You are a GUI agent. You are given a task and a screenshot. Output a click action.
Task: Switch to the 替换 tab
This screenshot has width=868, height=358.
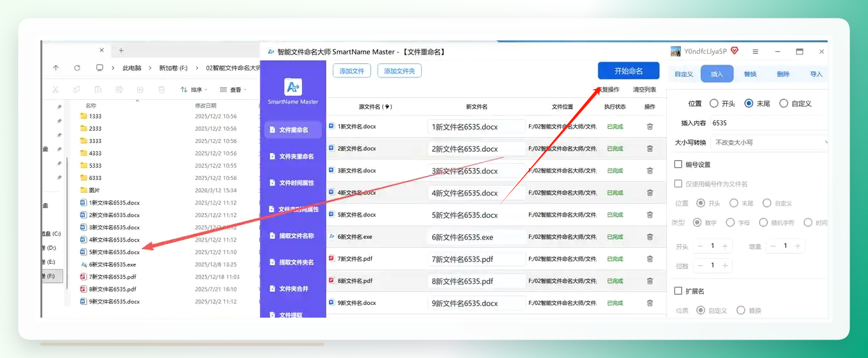[x=750, y=74]
